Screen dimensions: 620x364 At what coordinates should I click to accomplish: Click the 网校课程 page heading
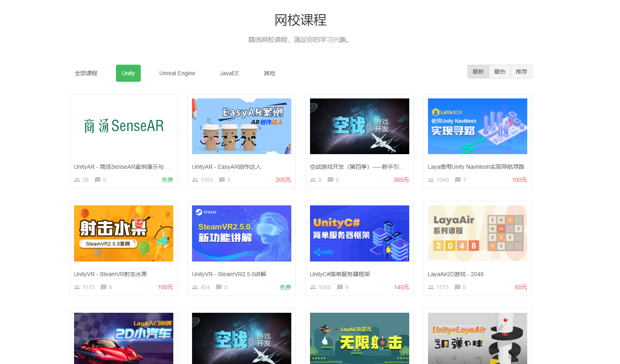click(301, 20)
